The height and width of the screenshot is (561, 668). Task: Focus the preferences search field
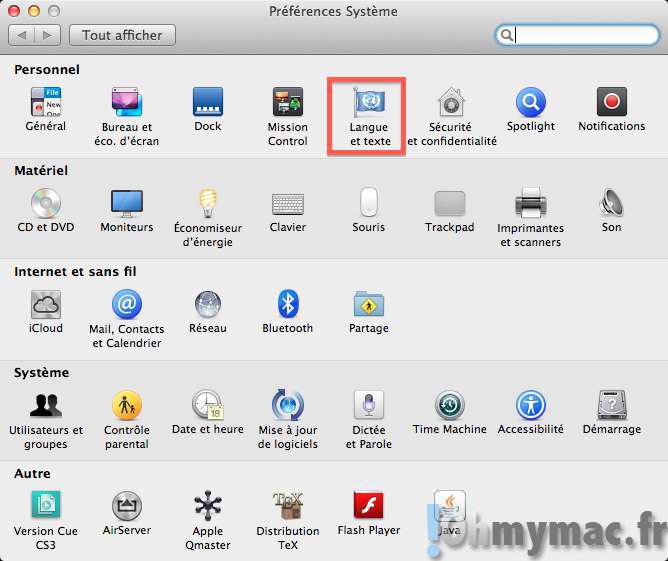(x=577, y=35)
